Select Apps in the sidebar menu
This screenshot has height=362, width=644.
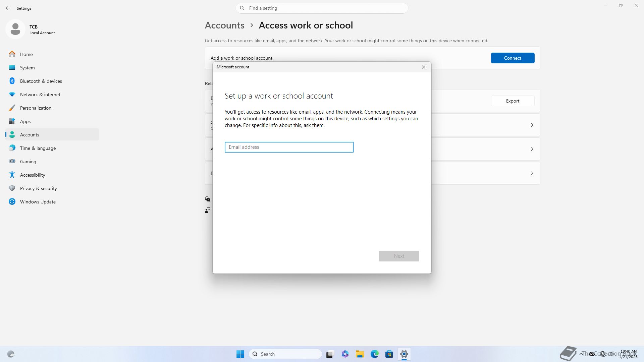[x=25, y=121]
